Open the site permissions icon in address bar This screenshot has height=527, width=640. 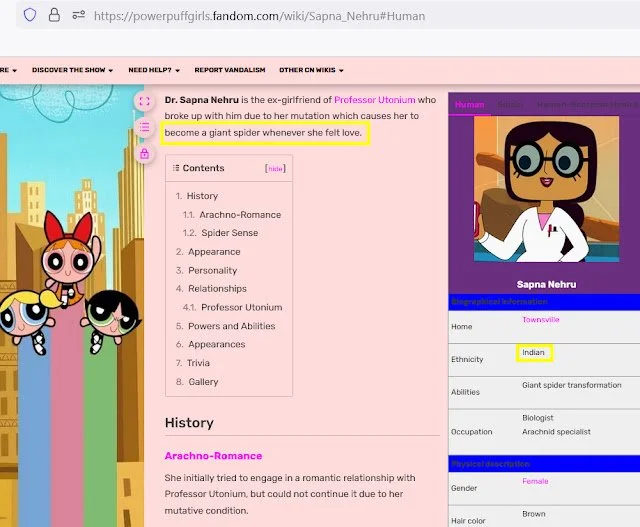tap(78, 16)
